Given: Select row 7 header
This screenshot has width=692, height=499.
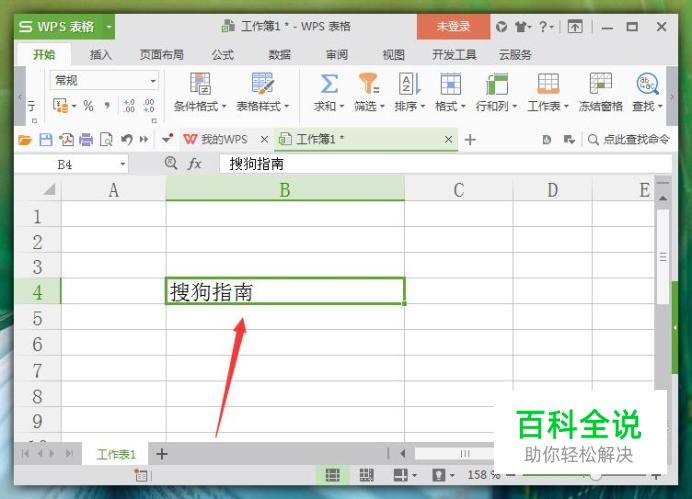Looking at the screenshot, I should tap(38, 370).
